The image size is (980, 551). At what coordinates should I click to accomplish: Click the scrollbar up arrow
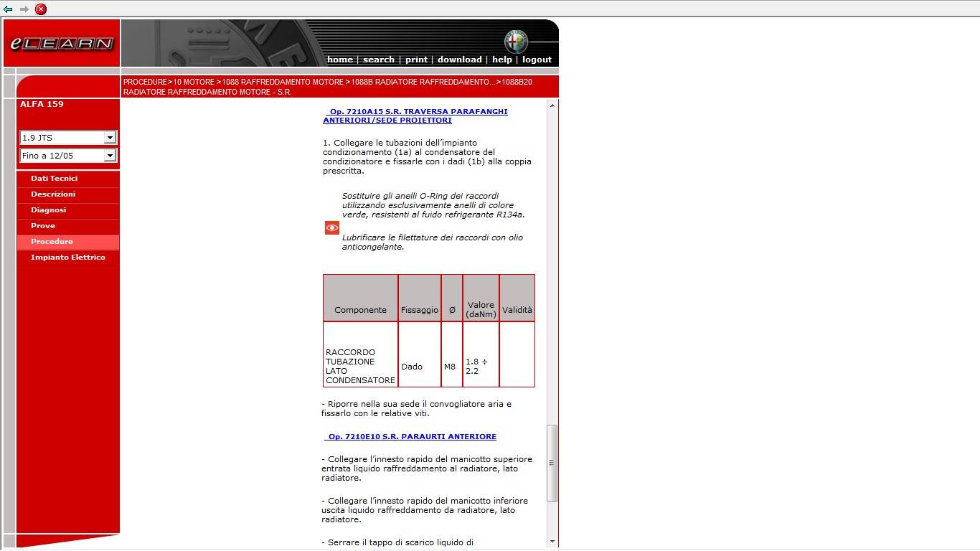pos(552,105)
